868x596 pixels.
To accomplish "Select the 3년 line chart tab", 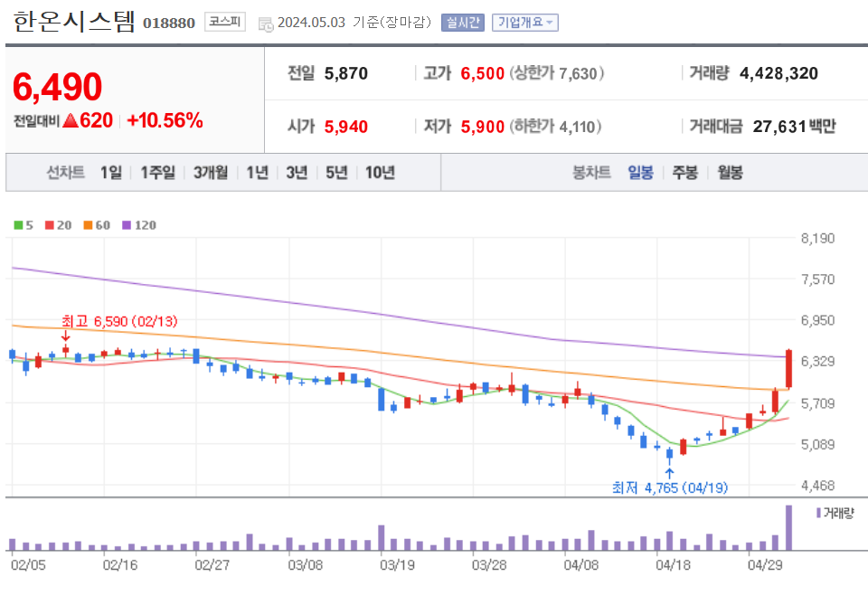I will click(x=297, y=173).
